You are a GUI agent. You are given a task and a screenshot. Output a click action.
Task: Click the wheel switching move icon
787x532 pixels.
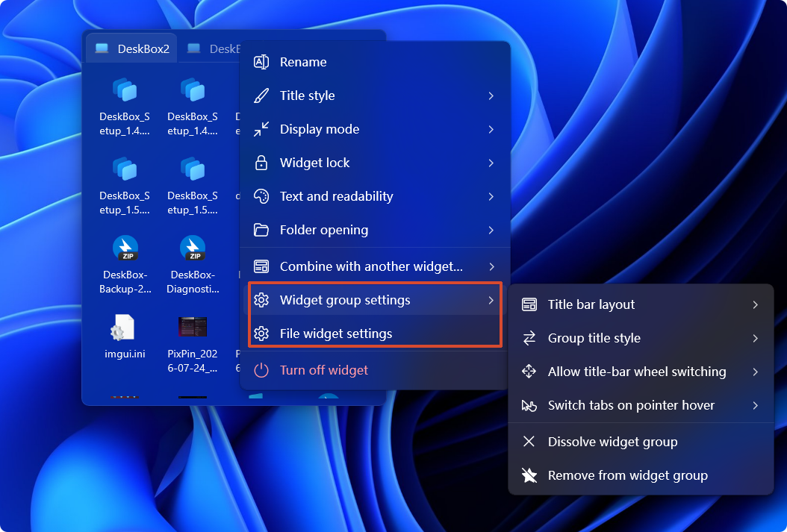click(x=529, y=372)
